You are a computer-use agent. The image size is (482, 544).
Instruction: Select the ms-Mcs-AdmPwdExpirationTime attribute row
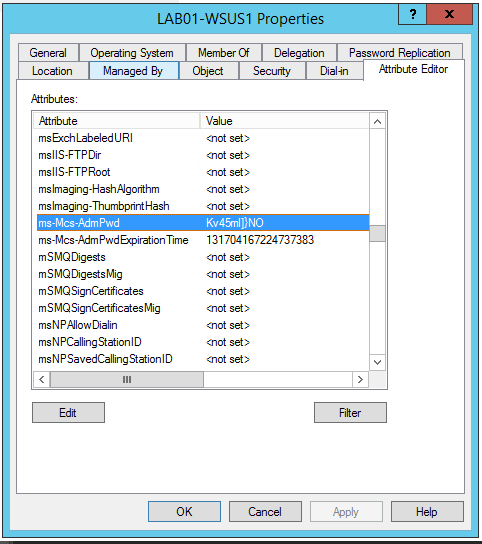pos(203,240)
